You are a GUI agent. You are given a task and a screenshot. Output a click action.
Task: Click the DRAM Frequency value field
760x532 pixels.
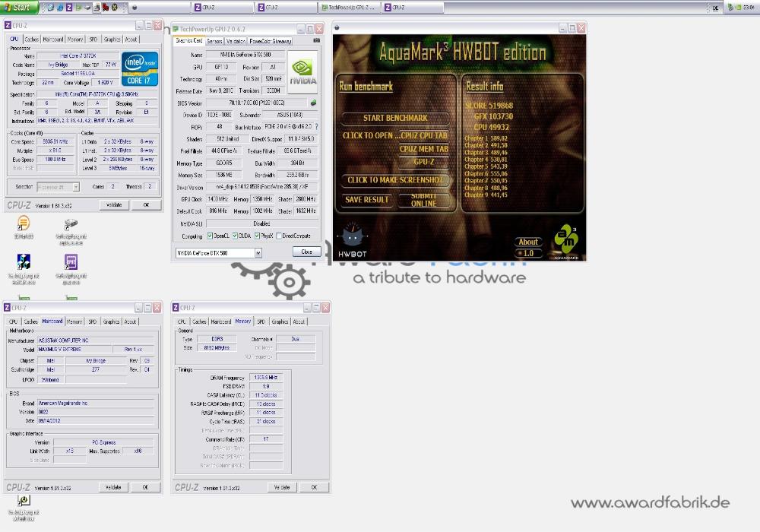(265, 378)
